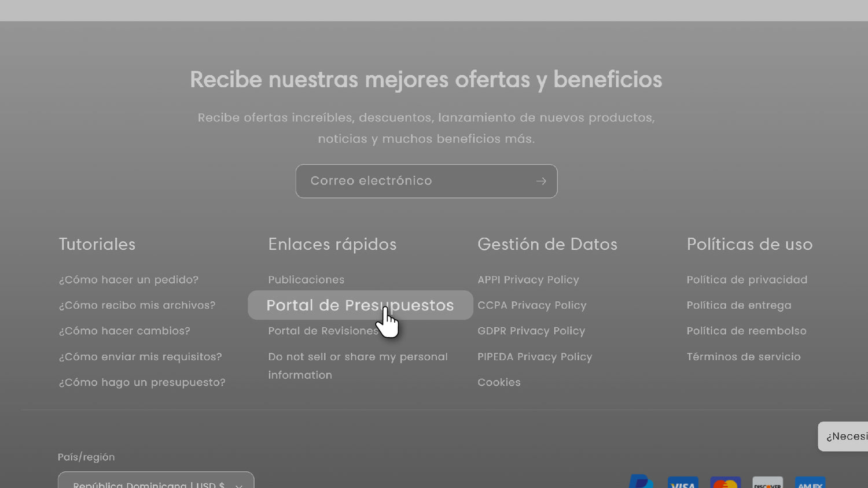Open the República Dominicana country/region selector
The height and width of the screenshot is (488, 868).
(x=149, y=482)
